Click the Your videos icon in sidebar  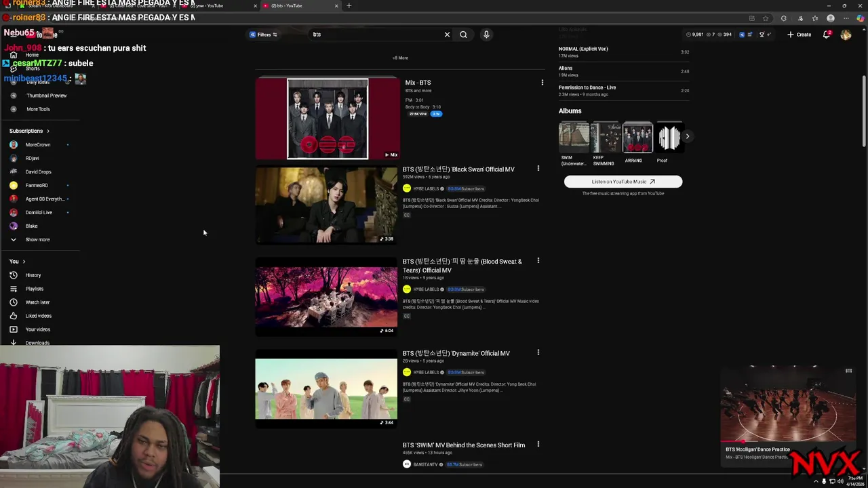[13, 329]
